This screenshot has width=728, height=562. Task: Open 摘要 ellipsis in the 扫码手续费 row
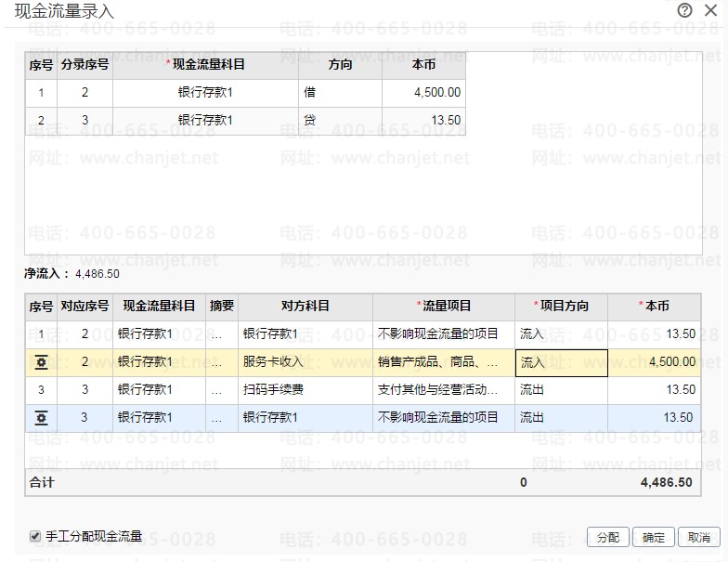tap(216, 390)
